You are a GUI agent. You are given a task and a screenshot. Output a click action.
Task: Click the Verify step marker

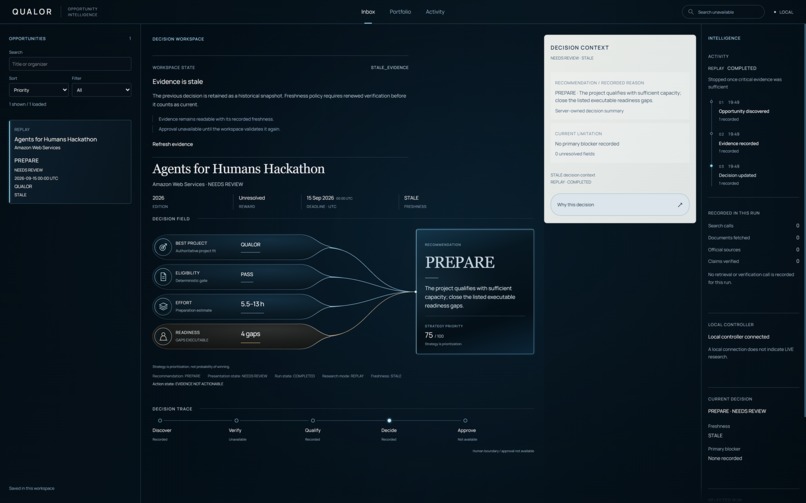click(x=236, y=420)
